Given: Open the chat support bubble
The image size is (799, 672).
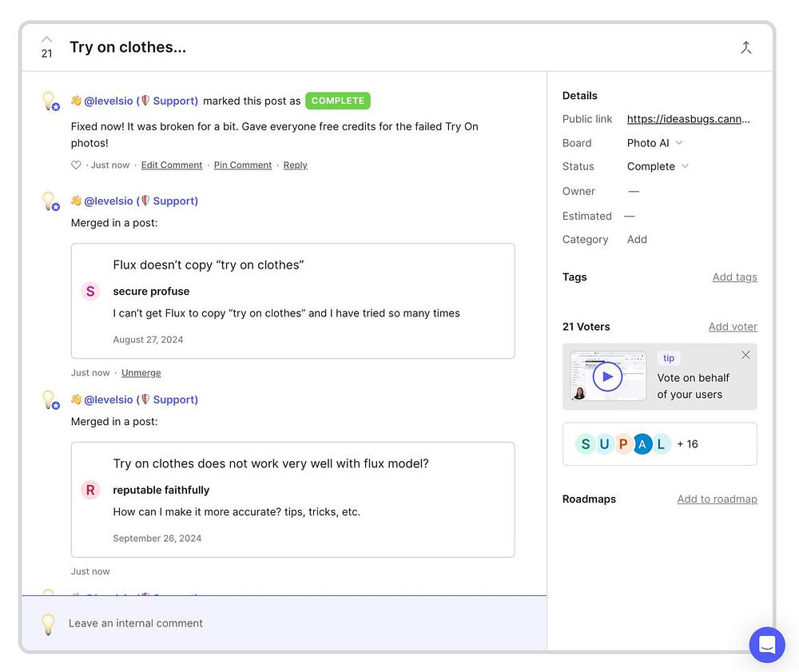Looking at the screenshot, I should 766,645.
